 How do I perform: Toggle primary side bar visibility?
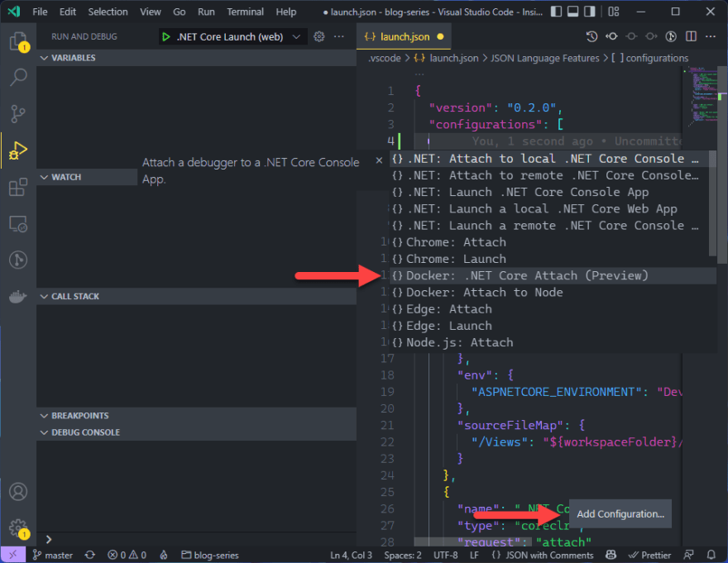(556, 12)
